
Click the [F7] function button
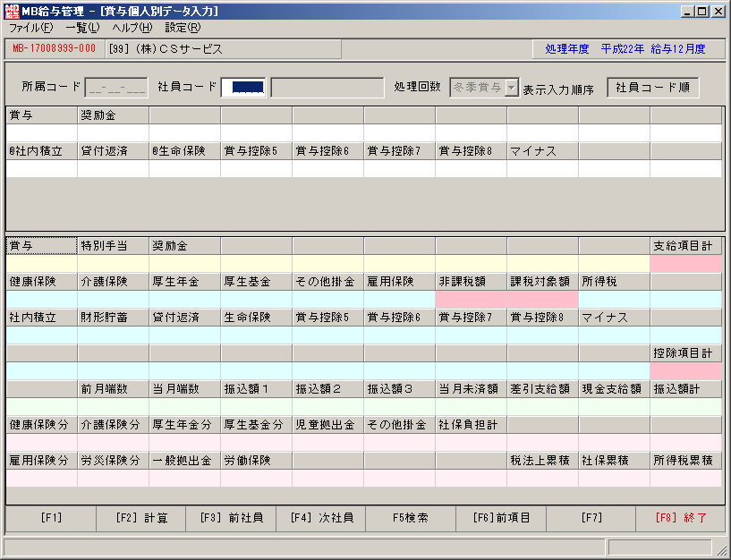click(x=591, y=518)
